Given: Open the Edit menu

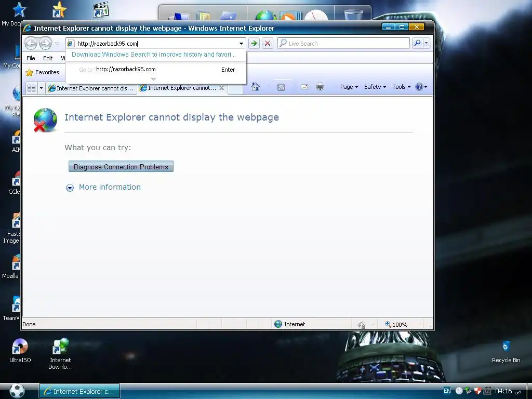Looking at the screenshot, I should click(48, 58).
